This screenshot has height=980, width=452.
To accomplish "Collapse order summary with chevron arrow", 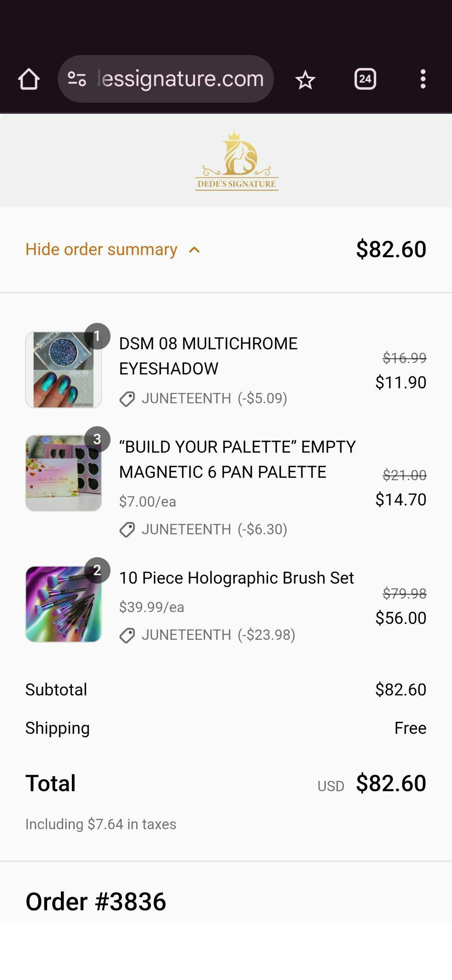I will [194, 250].
